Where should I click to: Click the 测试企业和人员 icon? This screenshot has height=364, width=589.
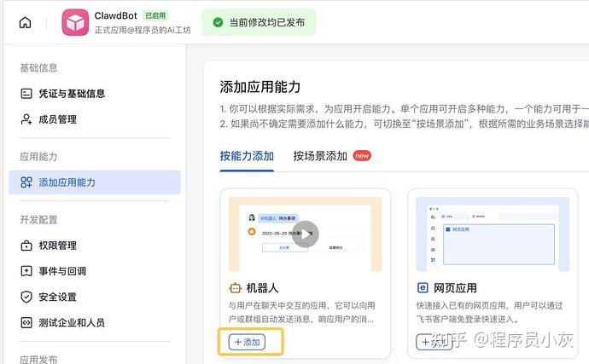click(26, 322)
